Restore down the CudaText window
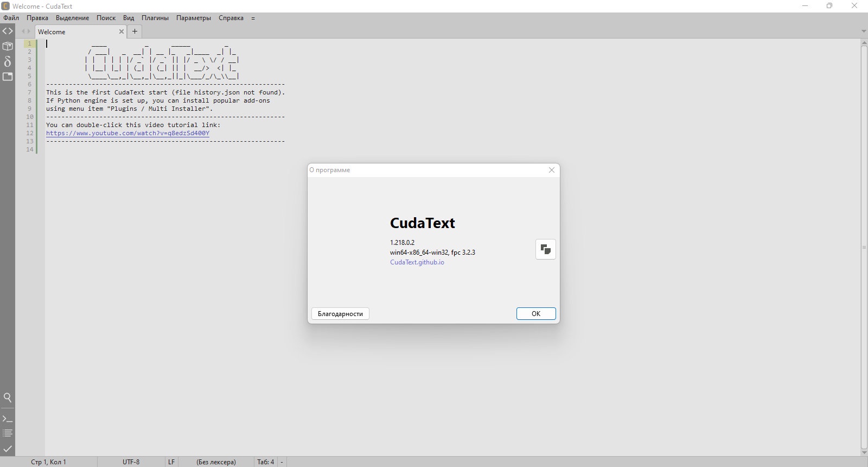Viewport: 868px width, 467px height. (829, 6)
